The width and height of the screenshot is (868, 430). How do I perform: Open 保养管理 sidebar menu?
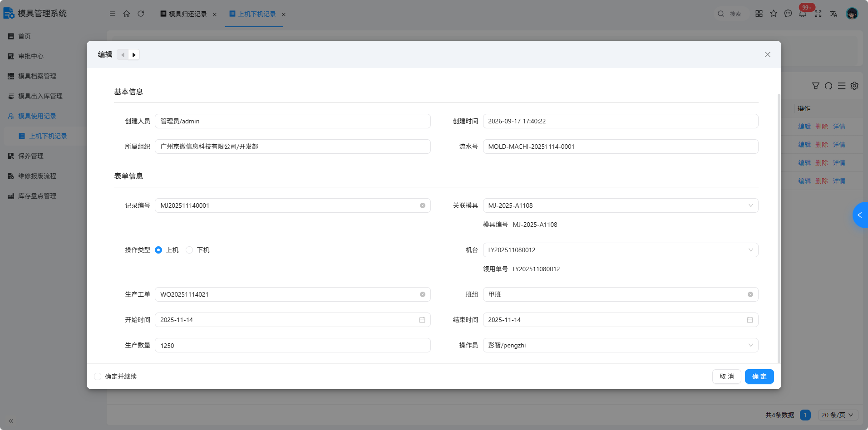tap(31, 156)
